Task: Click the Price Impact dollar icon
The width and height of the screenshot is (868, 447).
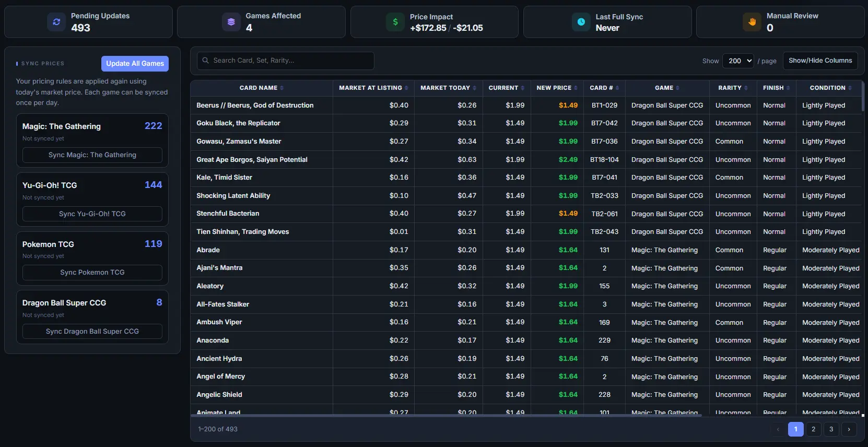Action: coord(395,22)
